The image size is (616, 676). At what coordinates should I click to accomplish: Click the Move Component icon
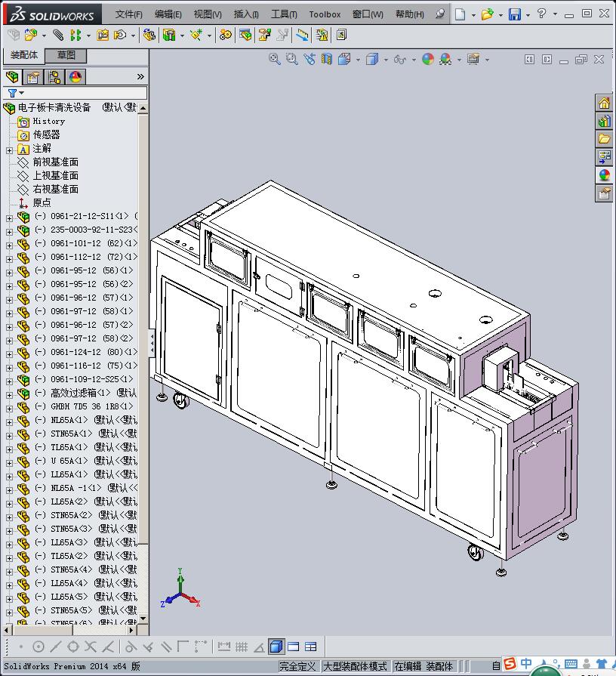tap(120, 35)
